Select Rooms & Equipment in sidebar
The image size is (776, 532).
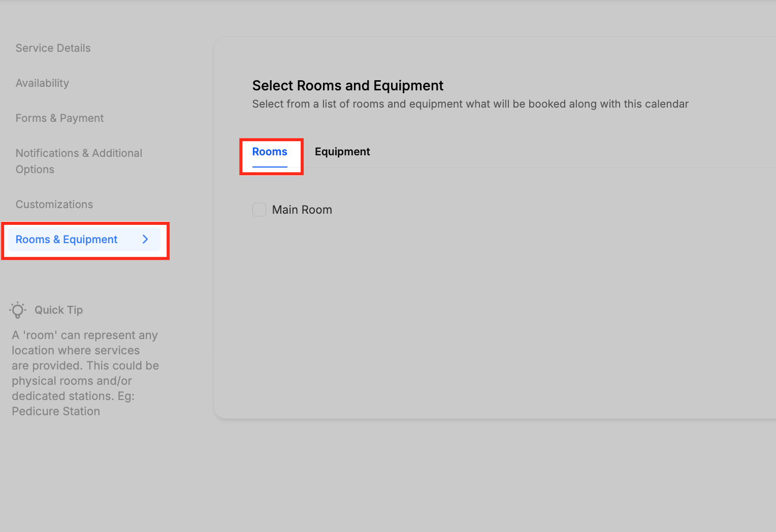tap(84, 240)
